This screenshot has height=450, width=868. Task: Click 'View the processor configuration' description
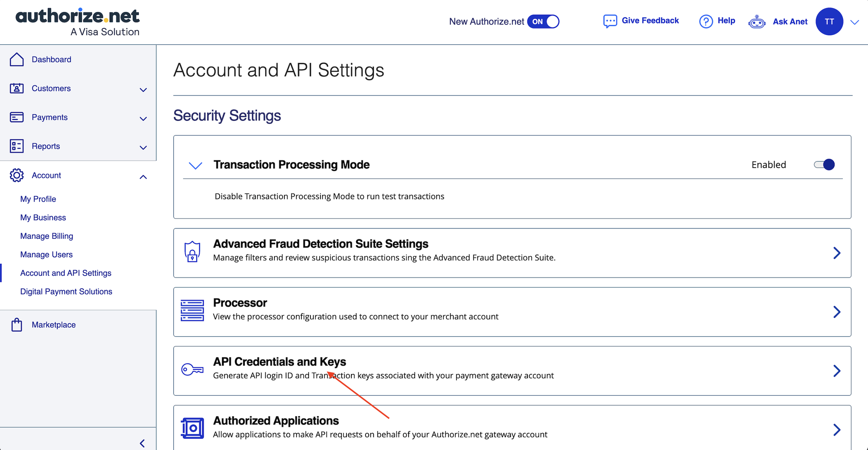[x=355, y=317]
